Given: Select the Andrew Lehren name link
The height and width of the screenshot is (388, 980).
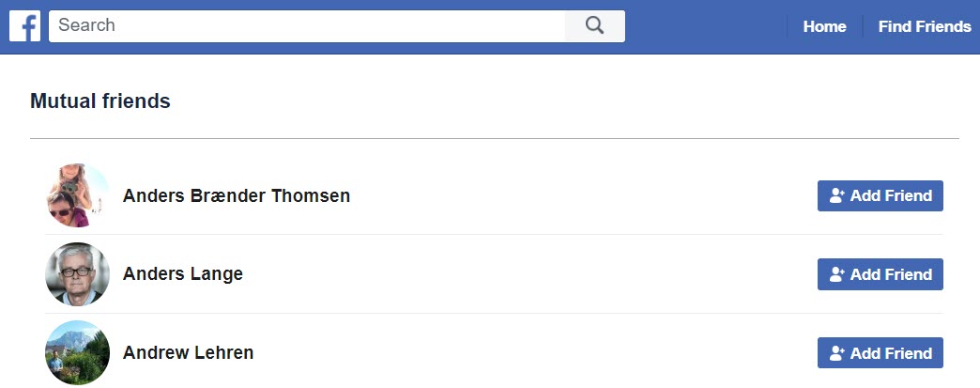Looking at the screenshot, I should coord(188,352).
